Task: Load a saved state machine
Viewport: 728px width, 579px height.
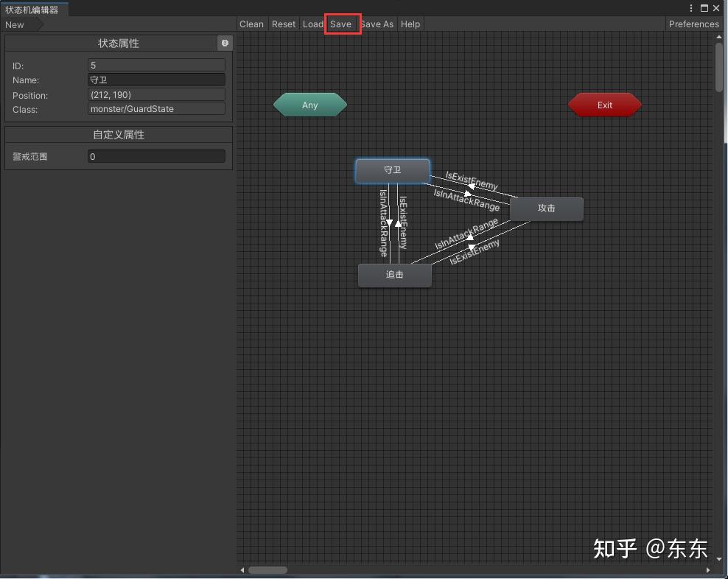Action: (312, 24)
